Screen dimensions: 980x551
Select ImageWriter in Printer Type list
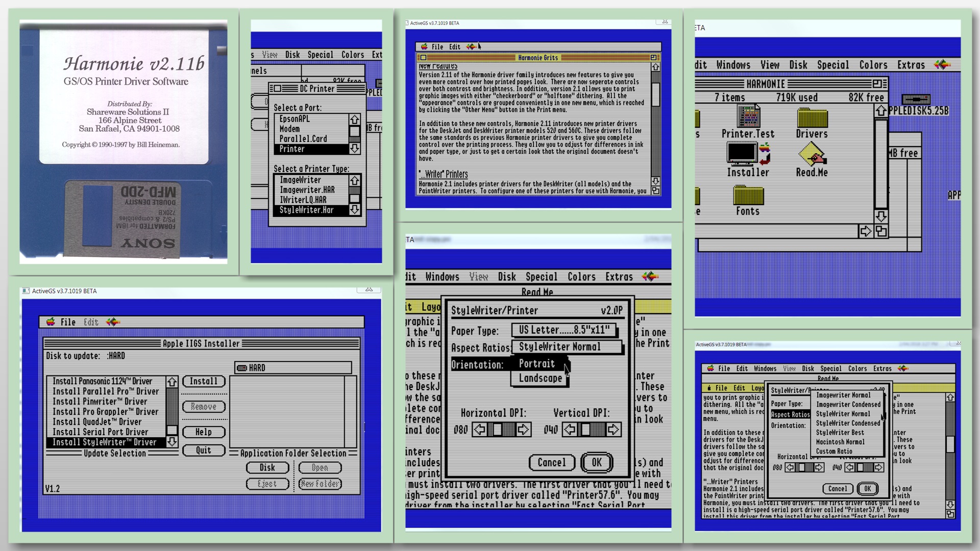click(x=311, y=180)
